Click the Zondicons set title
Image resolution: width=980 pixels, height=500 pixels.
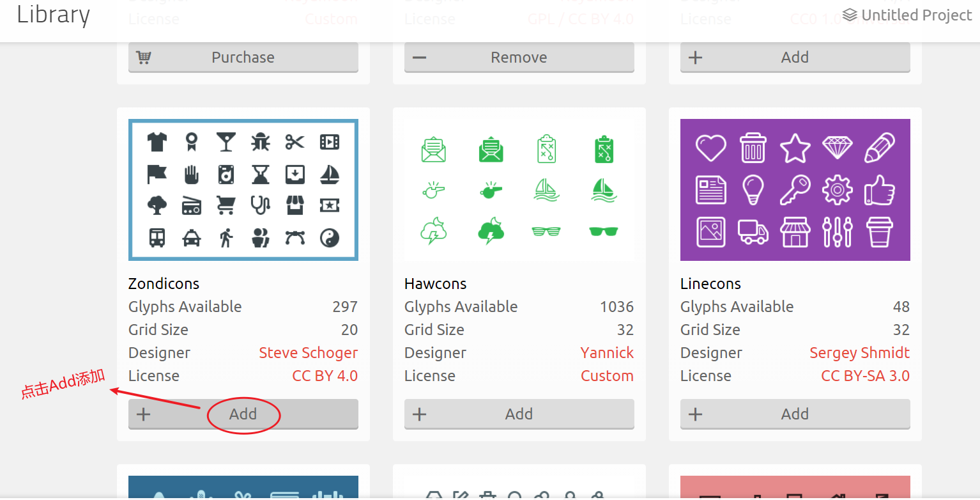click(164, 283)
